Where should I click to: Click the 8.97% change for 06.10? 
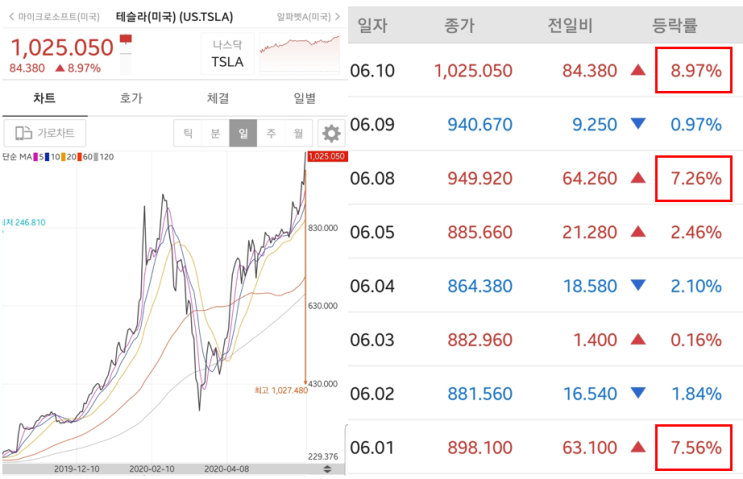tap(696, 71)
